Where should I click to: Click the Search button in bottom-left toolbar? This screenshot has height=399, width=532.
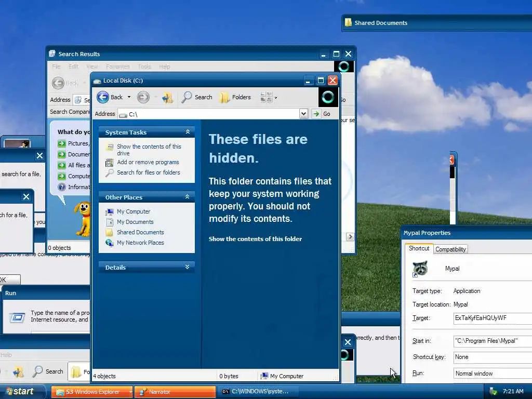click(x=48, y=371)
